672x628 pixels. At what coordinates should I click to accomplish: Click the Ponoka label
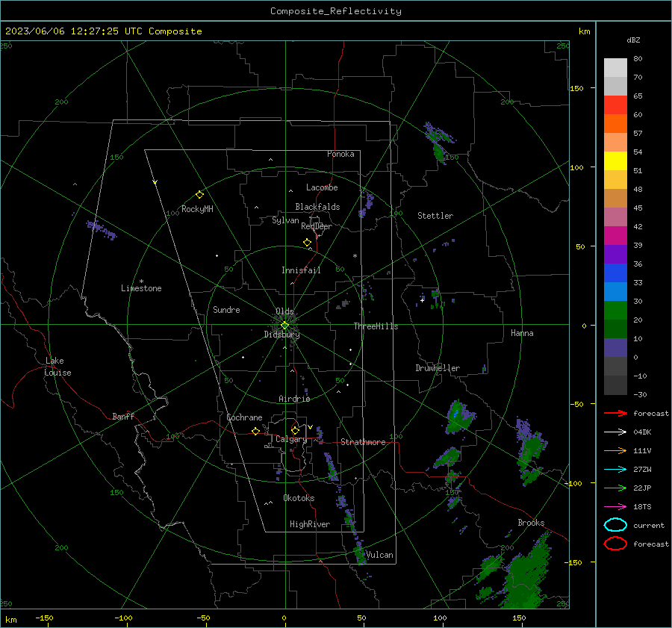pyautogui.click(x=340, y=154)
